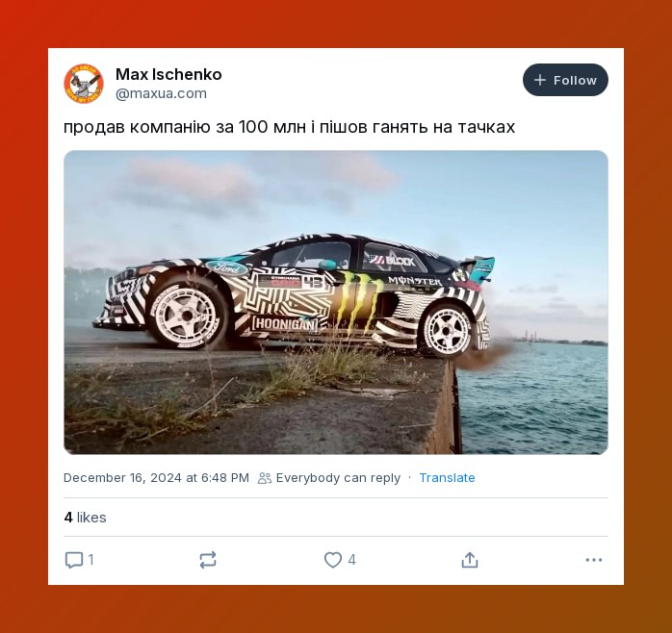This screenshot has height=633, width=672.
Task: Select the post text about selling company
Action: click(289, 127)
